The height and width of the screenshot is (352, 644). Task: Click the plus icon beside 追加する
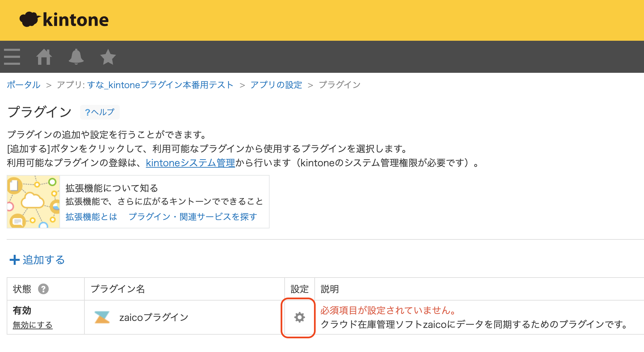click(15, 260)
